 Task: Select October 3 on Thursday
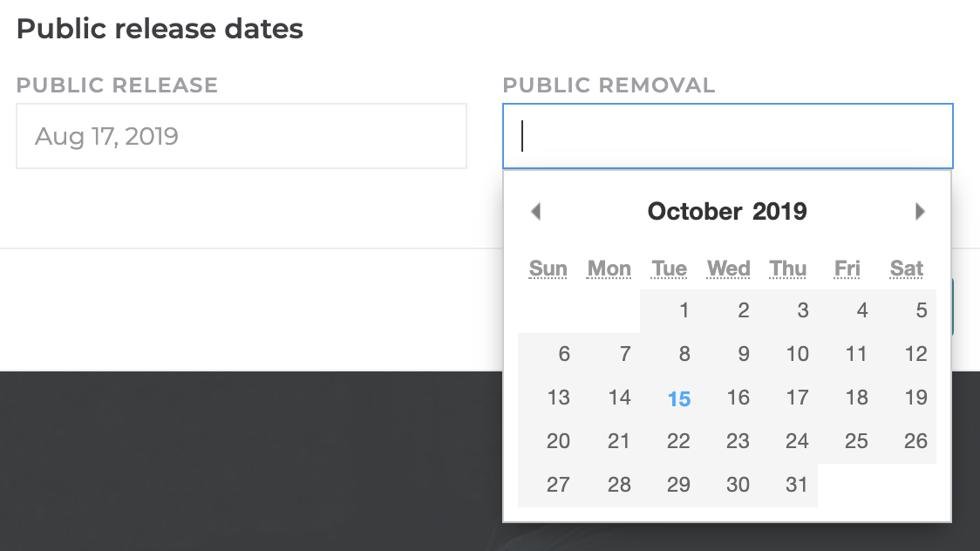802,310
